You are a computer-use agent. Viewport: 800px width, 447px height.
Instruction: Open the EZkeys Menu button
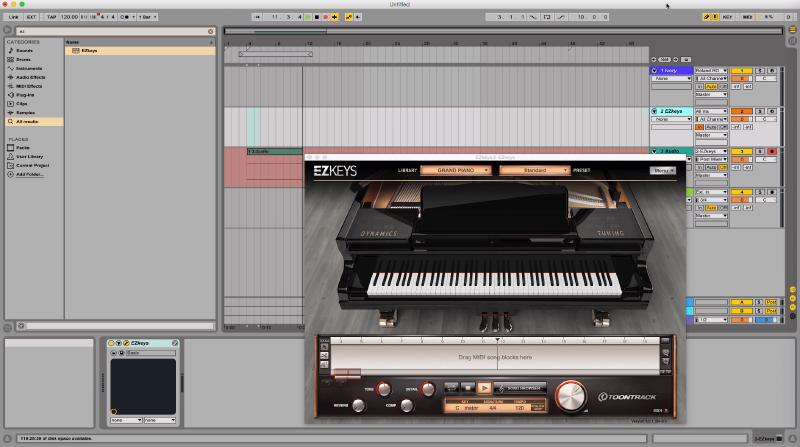[x=662, y=170]
